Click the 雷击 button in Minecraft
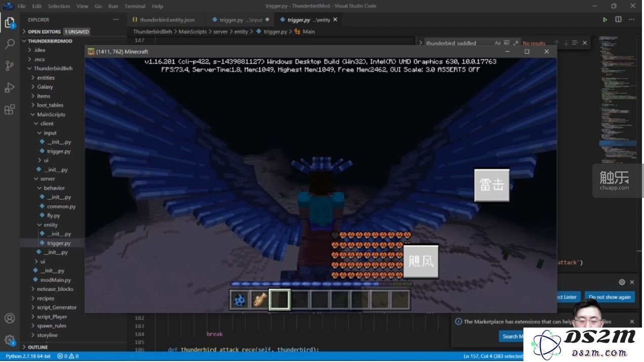Screen dimensions: 644x362 (x=491, y=185)
